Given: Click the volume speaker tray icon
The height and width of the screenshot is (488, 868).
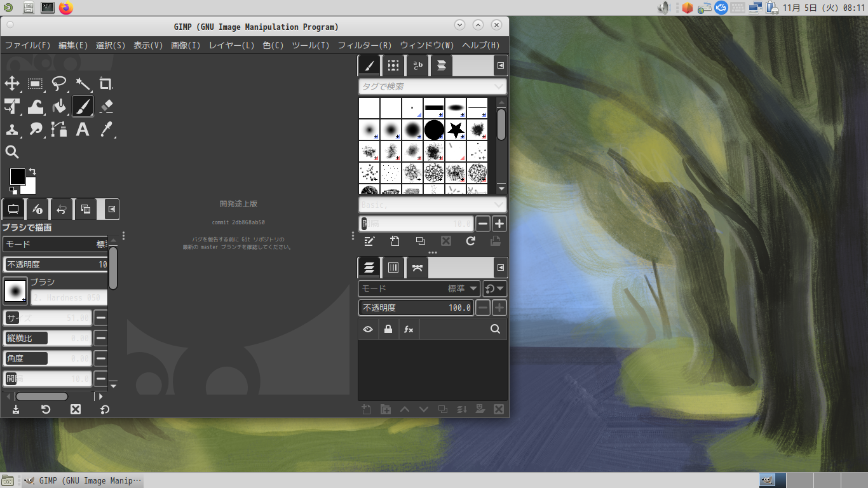Looking at the screenshot, I should [x=663, y=8].
